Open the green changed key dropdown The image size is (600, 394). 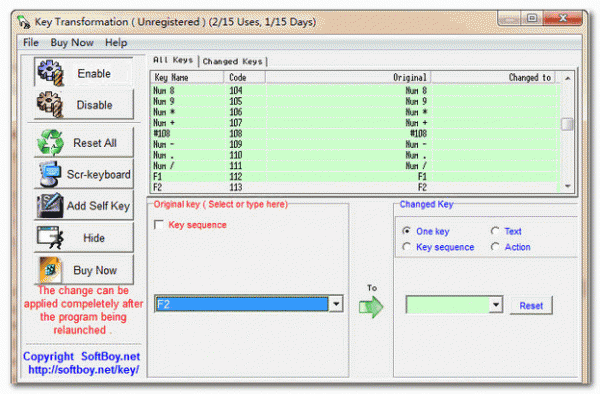point(496,305)
